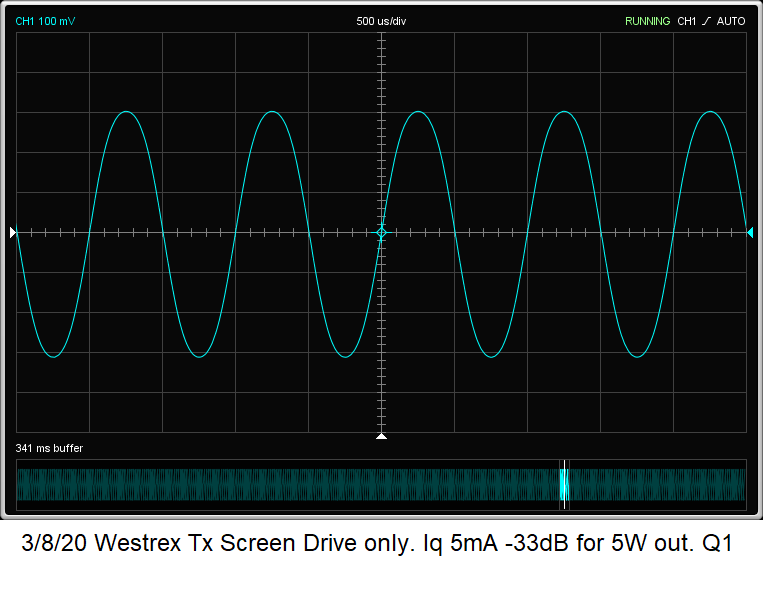Click the cyan trigger level marker on right edge

pos(750,233)
